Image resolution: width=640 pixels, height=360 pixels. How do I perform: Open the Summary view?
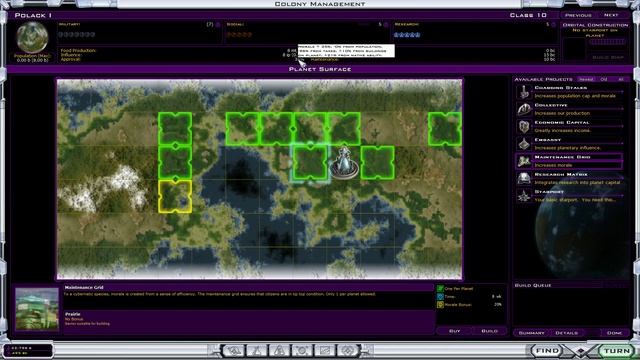click(x=531, y=333)
